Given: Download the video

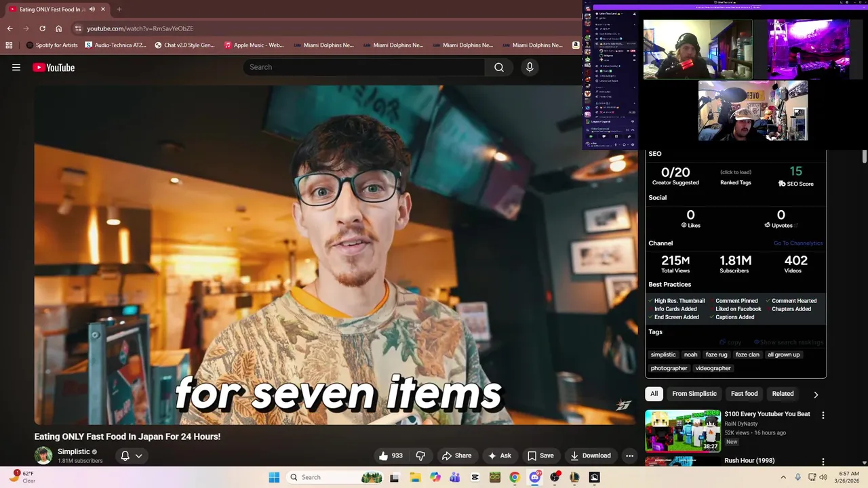Looking at the screenshot, I should point(591,455).
